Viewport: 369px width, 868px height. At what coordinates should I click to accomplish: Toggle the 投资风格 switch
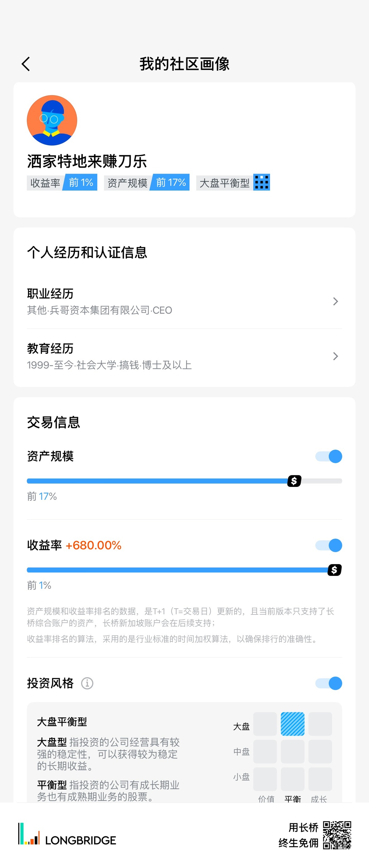(329, 683)
